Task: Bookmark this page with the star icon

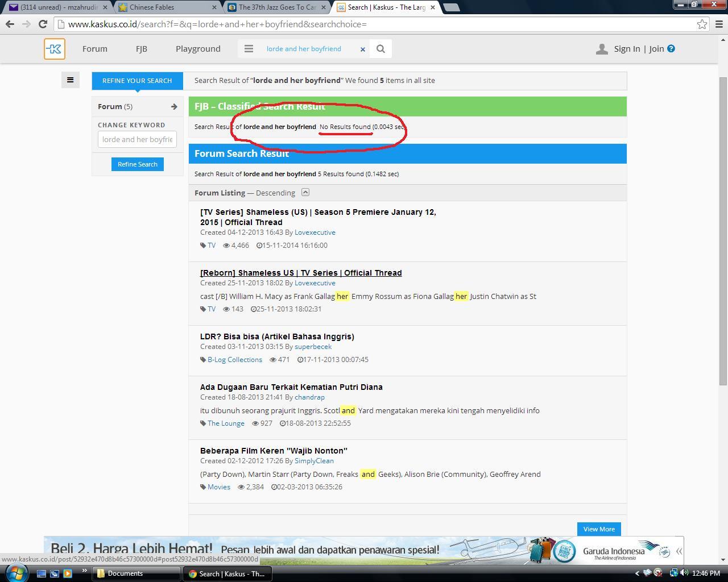Action: [702, 24]
